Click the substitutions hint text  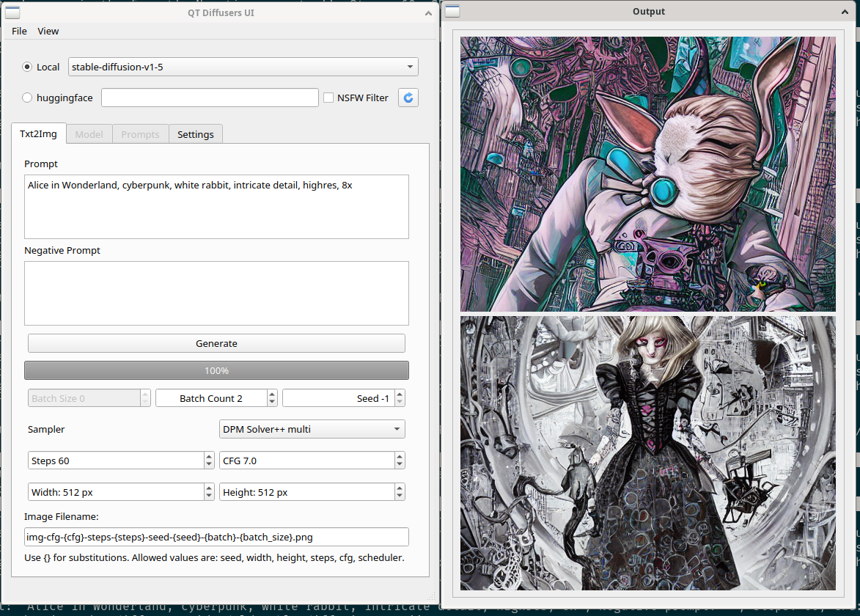pyautogui.click(x=215, y=558)
